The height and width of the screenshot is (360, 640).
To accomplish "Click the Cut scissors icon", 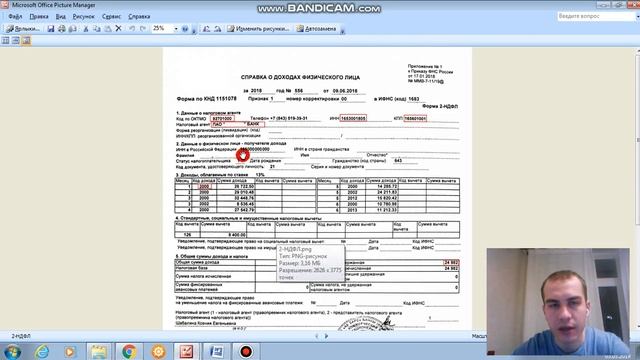I will (86, 29).
